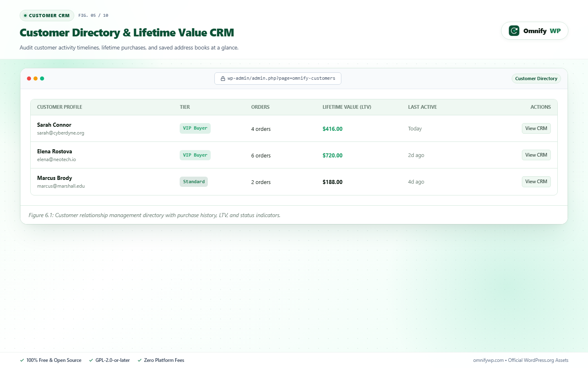
Task: Click the wp-admin URL address field
Action: click(278, 79)
